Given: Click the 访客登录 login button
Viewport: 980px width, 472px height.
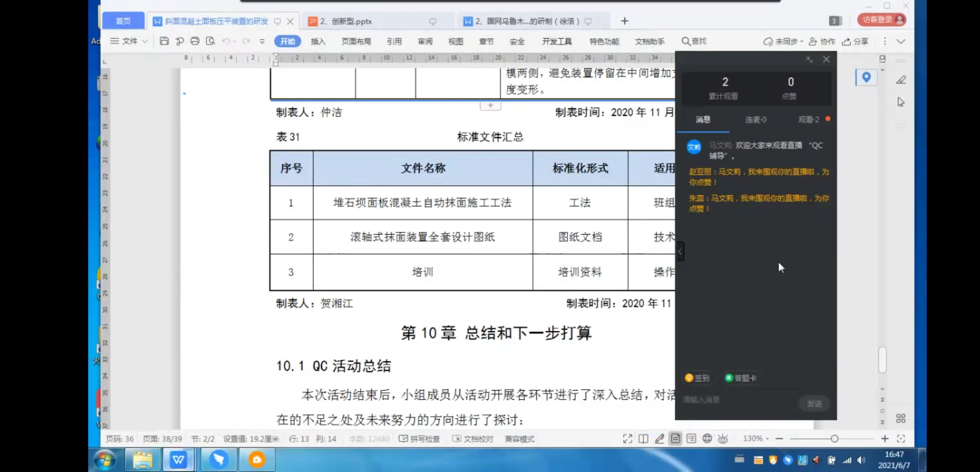Looking at the screenshot, I should (x=881, y=20).
